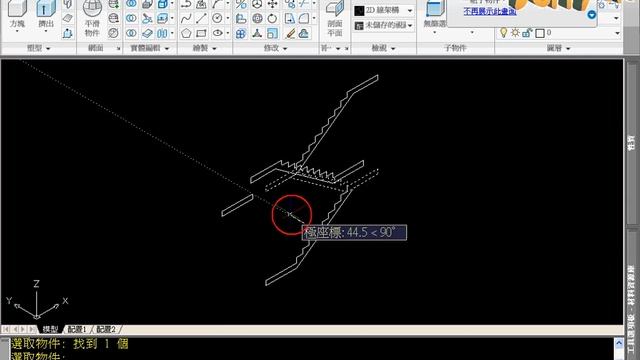Click the refine mesh icon in 網面 panel
The height and width of the screenshot is (360, 640).
tap(113, 33)
